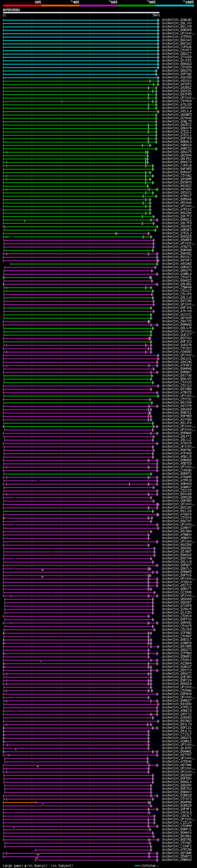Select hit label UniRef100_A9T9F3
197x868 pixels.
(177, 260)
